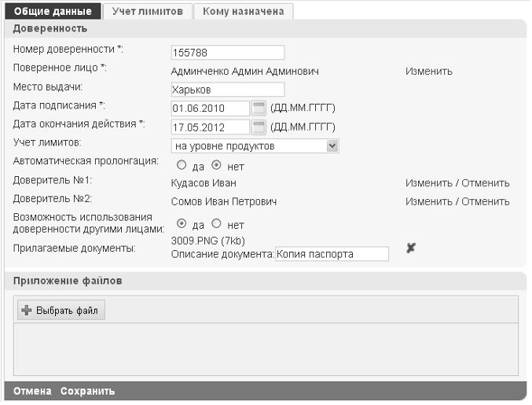
Task: Open calendar for Дата окончания действия
Action: click(x=259, y=127)
